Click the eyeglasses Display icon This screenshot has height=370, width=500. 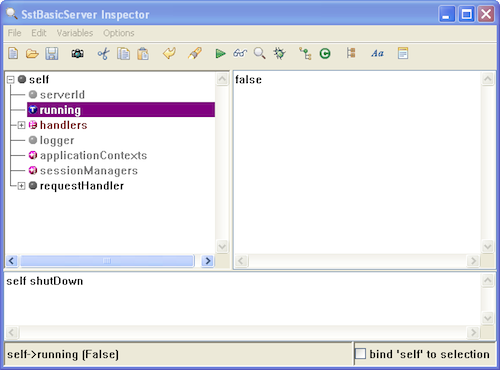240,53
